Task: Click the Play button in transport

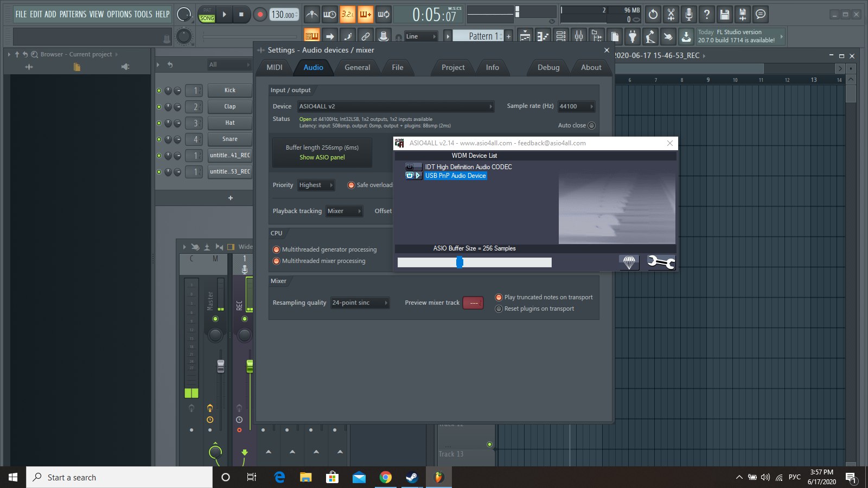Action: [x=225, y=15]
